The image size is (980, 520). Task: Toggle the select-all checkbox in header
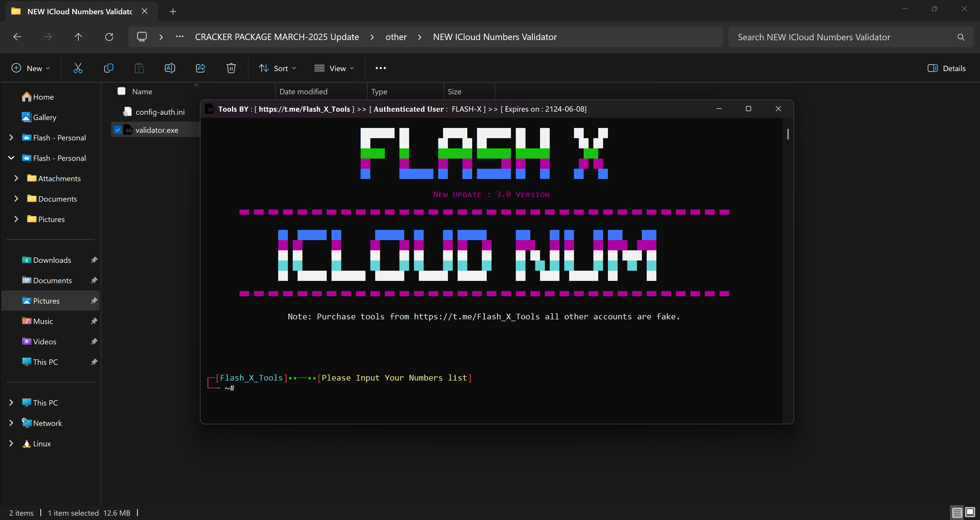click(121, 91)
